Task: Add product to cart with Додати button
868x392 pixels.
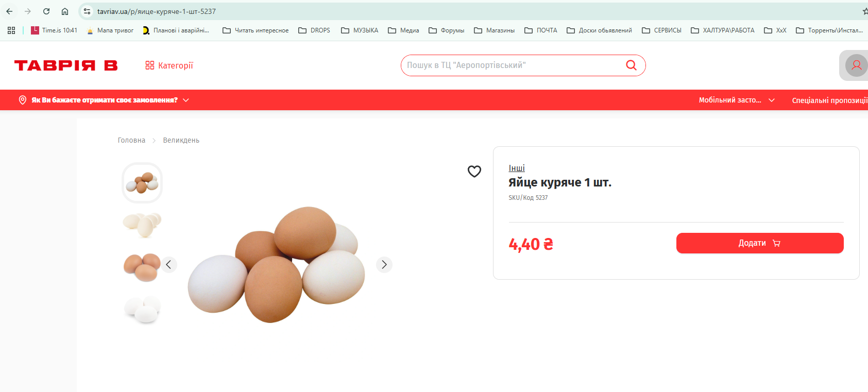Action: point(760,243)
